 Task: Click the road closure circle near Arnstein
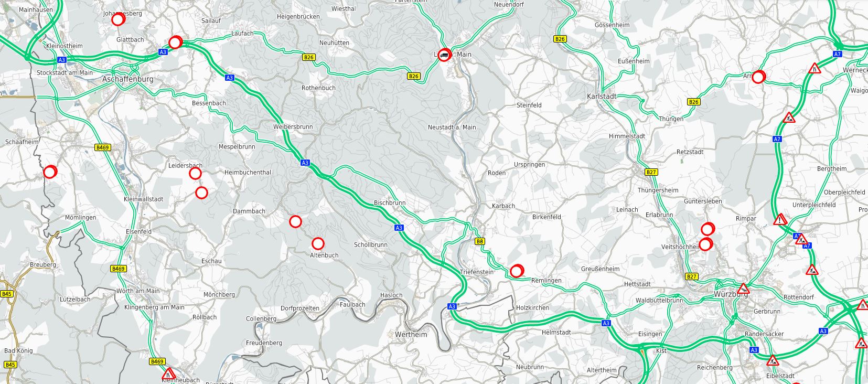pos(758,77)
